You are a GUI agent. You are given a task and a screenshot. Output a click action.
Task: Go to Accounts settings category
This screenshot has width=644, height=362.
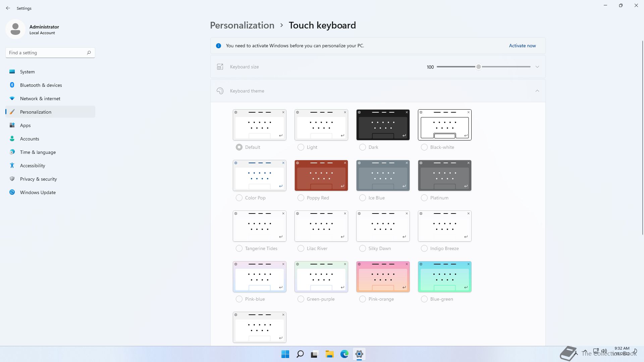pos(50,139)
